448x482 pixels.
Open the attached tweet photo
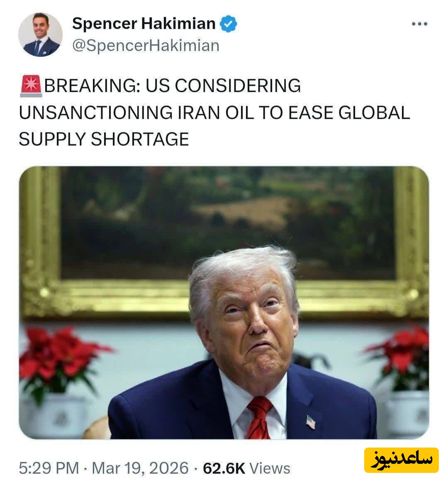coord(224,302)
